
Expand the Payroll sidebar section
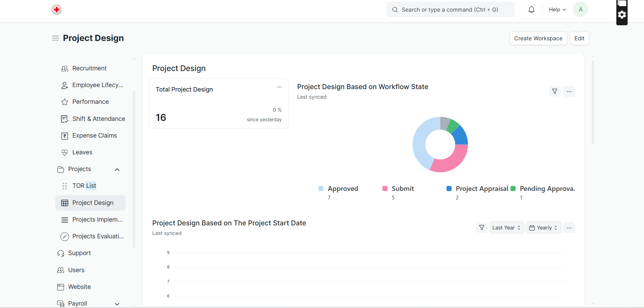pyautogui.click(x=117, y=304)
